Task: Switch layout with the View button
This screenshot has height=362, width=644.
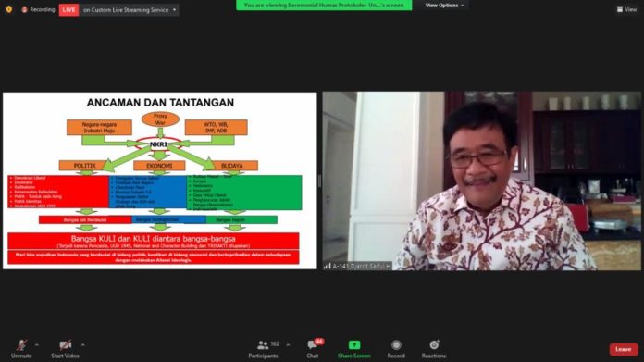Action: [626, 9]
